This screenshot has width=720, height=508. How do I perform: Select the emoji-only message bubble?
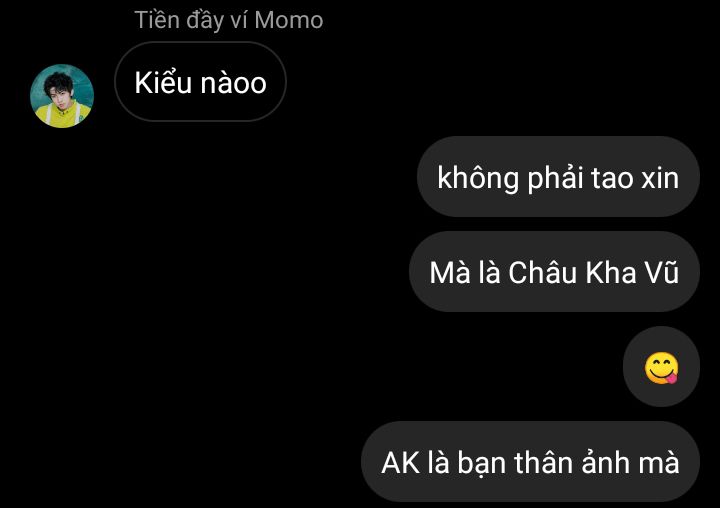(661, 367)
